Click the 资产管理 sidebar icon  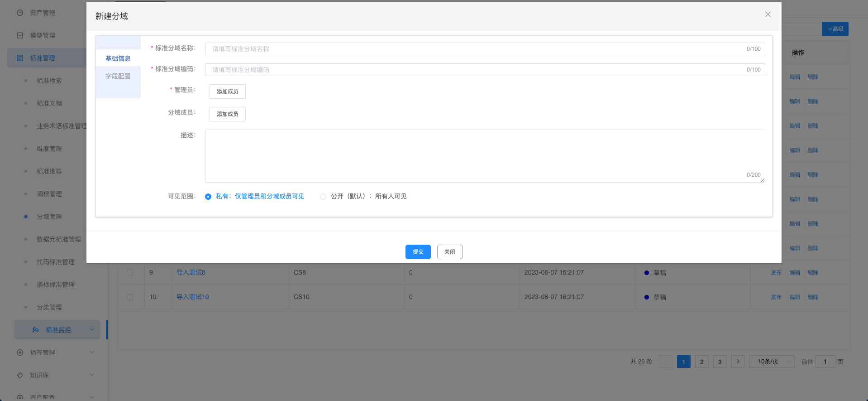pyautogui.click(x=20, y=13)
